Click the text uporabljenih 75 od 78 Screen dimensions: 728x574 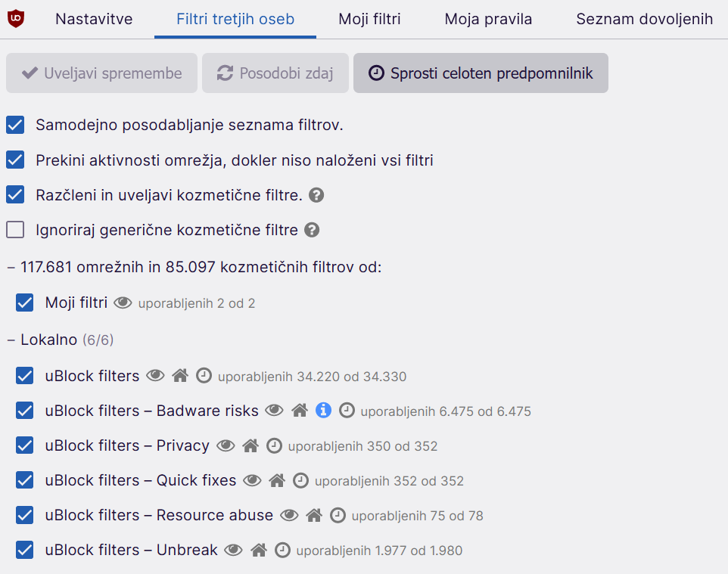pos(418,516)
